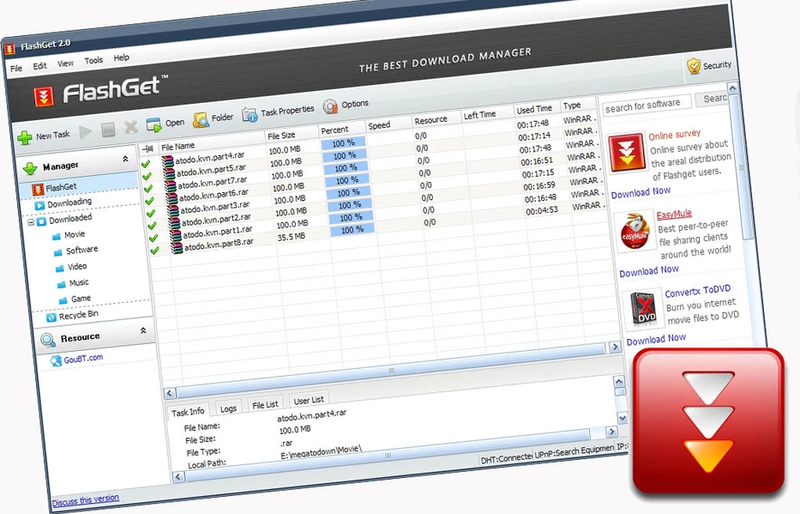
Task: Select the atodo.kvn.part3.rar row
Action: [214, 208]
